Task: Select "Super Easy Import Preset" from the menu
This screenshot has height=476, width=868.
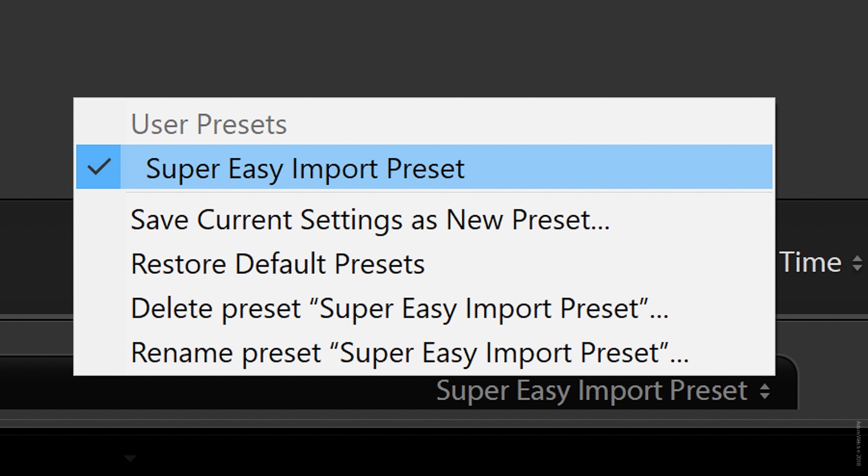Action: (x=305, y=168)
